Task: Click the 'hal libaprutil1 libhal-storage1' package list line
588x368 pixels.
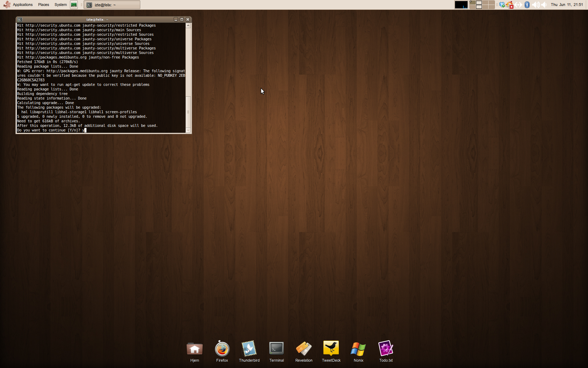Action: (79, 112)
